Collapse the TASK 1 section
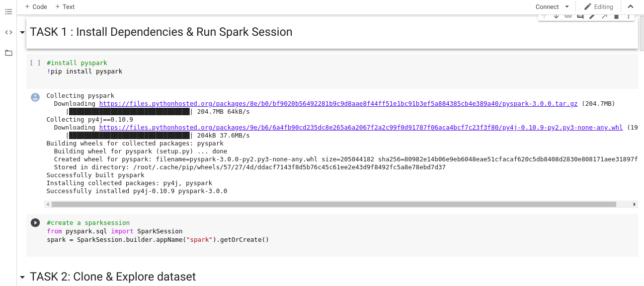This screenshot has height=286, width=644. click(x=22, y=33)
